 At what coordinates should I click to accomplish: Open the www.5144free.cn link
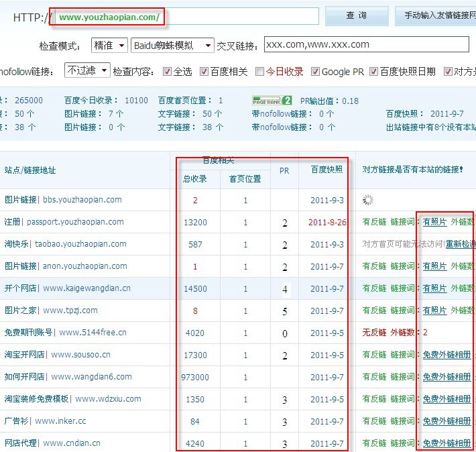pos(93,333)
